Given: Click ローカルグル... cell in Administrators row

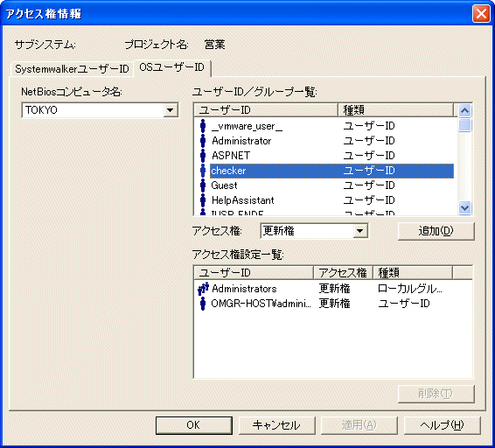Looking at the screenshot, I should 410,289.
